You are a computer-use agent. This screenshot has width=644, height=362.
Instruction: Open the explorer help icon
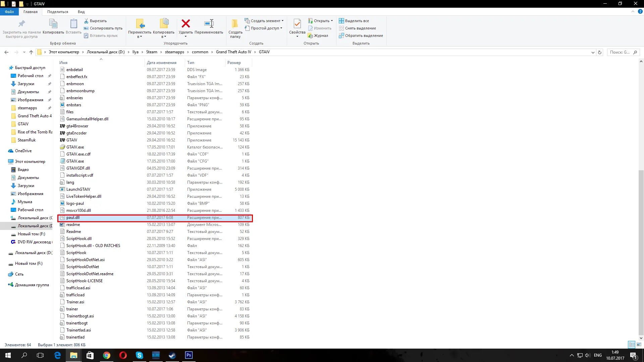coord(640,11)
